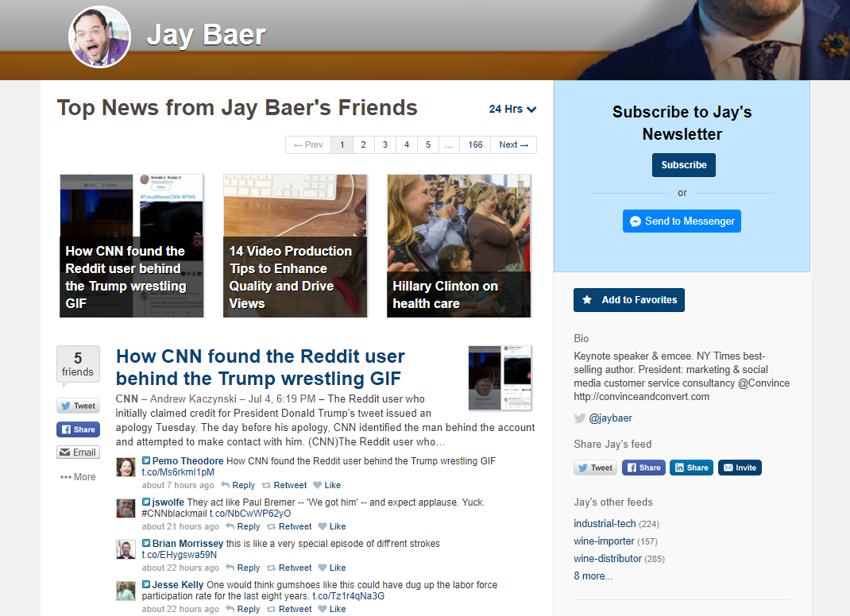Open the industrial-tech feed
Viewport: 850px width, 616px height.
(x=605, y=524)
